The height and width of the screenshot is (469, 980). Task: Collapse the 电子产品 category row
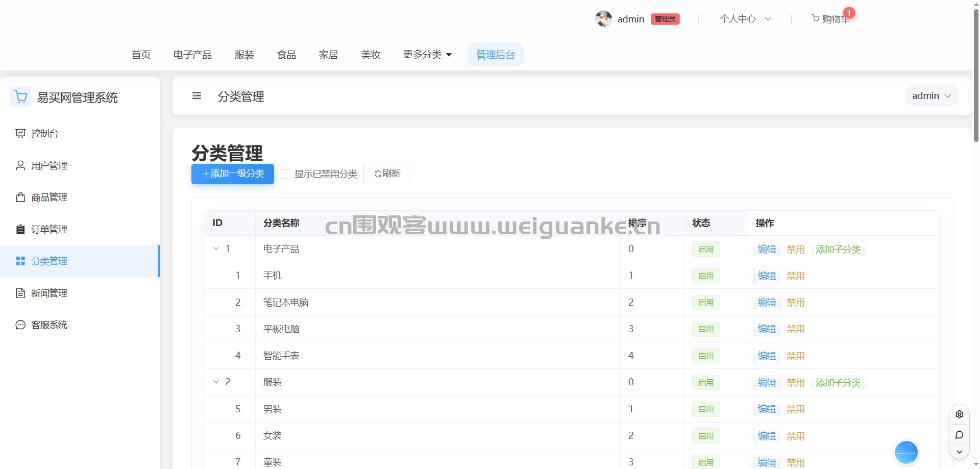coord(216,249)
